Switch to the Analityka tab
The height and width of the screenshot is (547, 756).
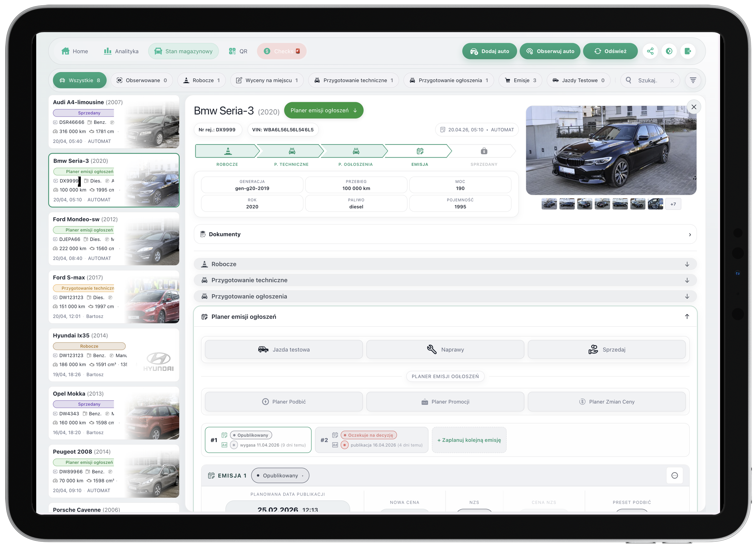[121, 51]
